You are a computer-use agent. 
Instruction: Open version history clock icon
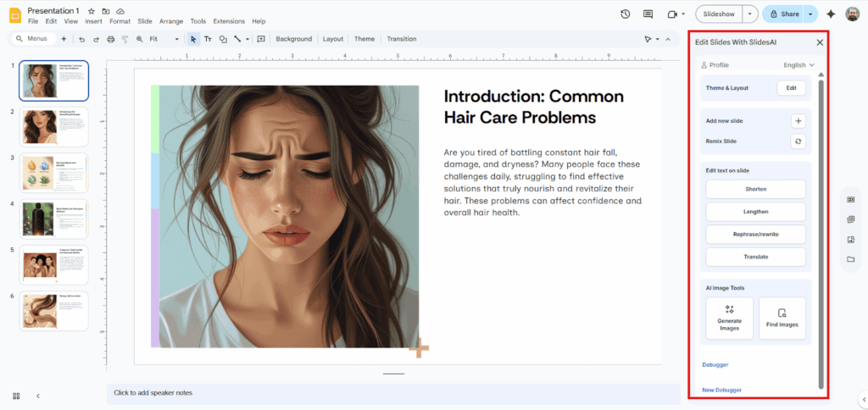click(625, 14)
